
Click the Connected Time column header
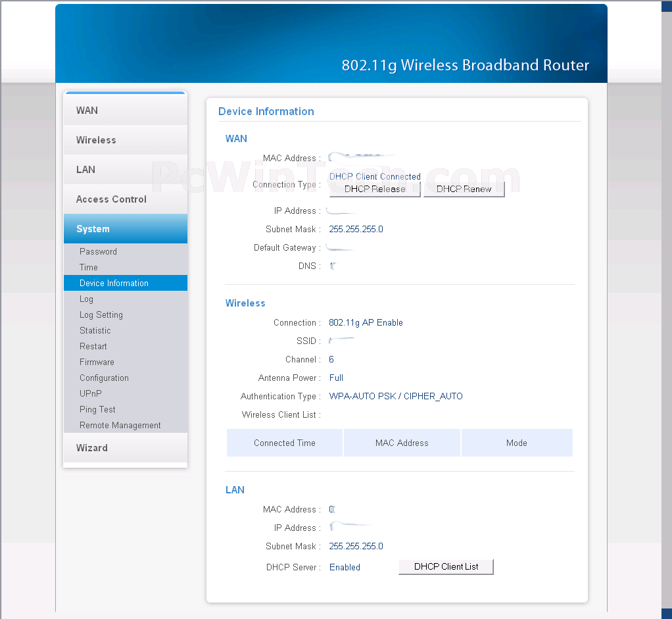click(x=285, y=443)
